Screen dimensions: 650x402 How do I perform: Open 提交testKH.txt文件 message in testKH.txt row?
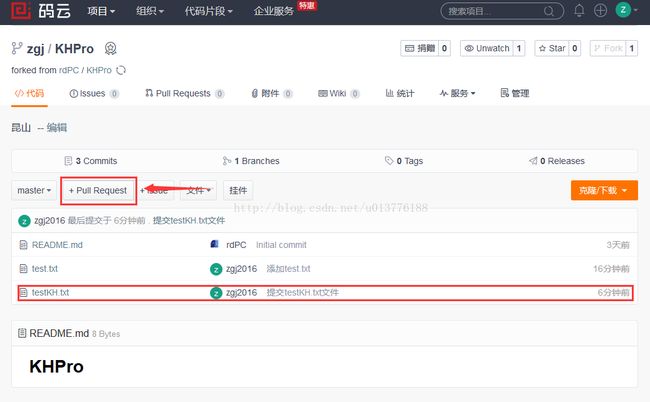coord(303,293)
